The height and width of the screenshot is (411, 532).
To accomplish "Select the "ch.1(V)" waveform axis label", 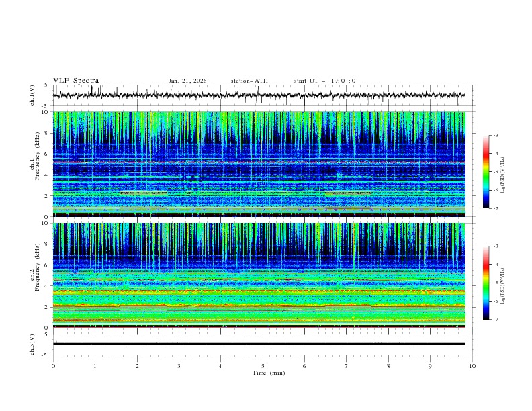I will [x=32, y=95].
